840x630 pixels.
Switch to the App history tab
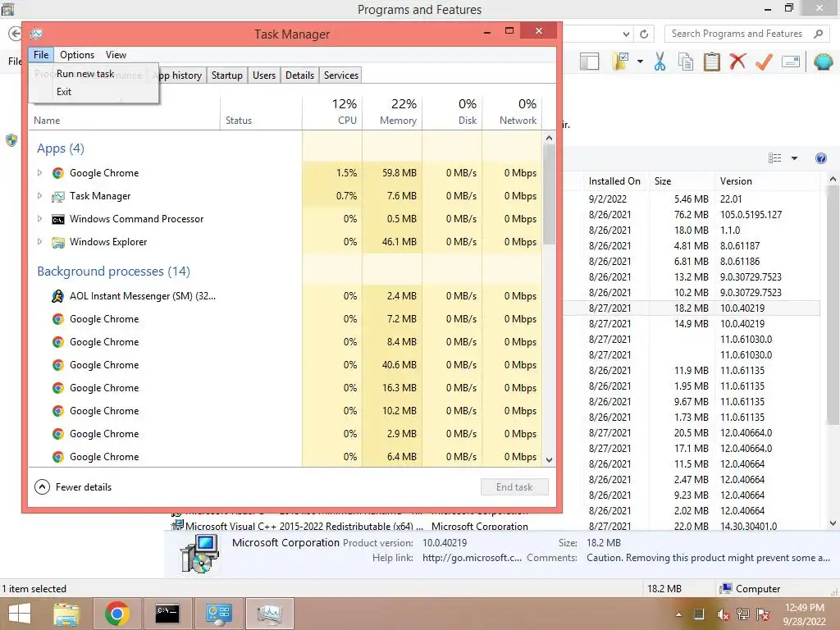coord(177,75)
